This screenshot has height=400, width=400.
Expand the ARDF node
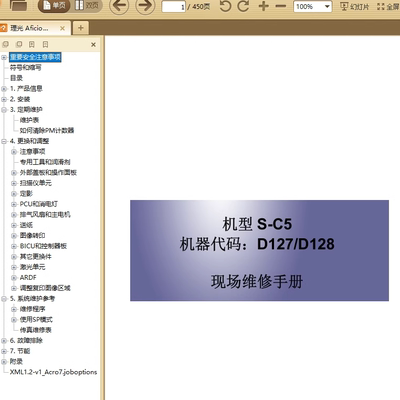click(14, 278)
